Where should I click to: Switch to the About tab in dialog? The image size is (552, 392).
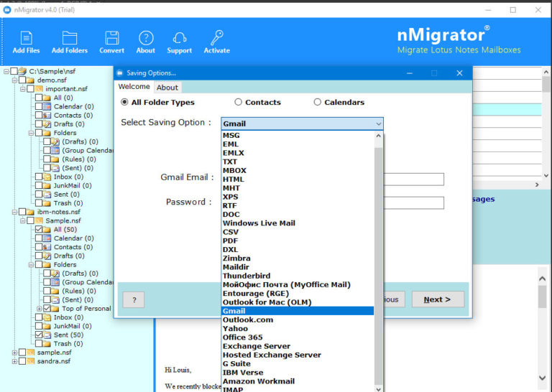coord(167,88)
